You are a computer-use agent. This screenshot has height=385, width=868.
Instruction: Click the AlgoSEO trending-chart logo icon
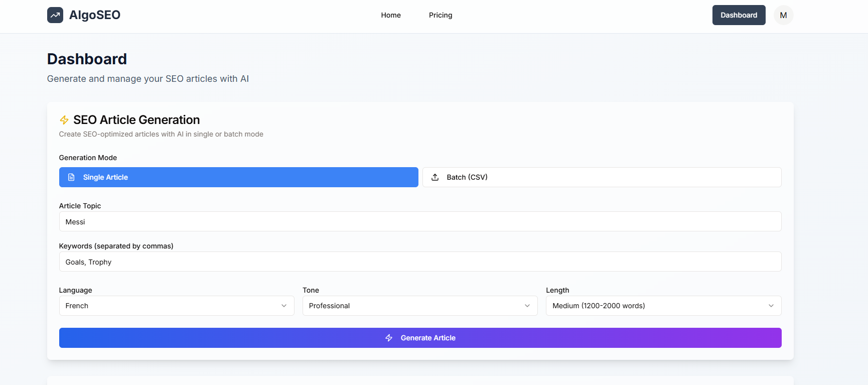55,15
